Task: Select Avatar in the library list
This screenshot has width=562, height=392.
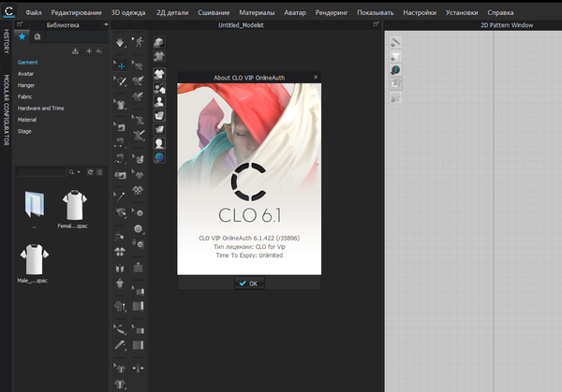Action: pos(27,75)
